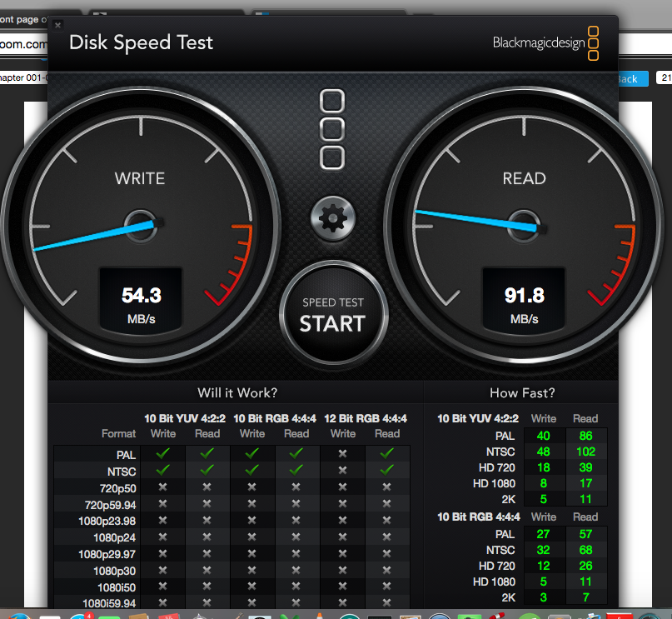Click the 12 Bit RGB 4:4:4 column header
The width and height of the screenshot is (672, 619).
pyautogui.click(x=366, y=418)
